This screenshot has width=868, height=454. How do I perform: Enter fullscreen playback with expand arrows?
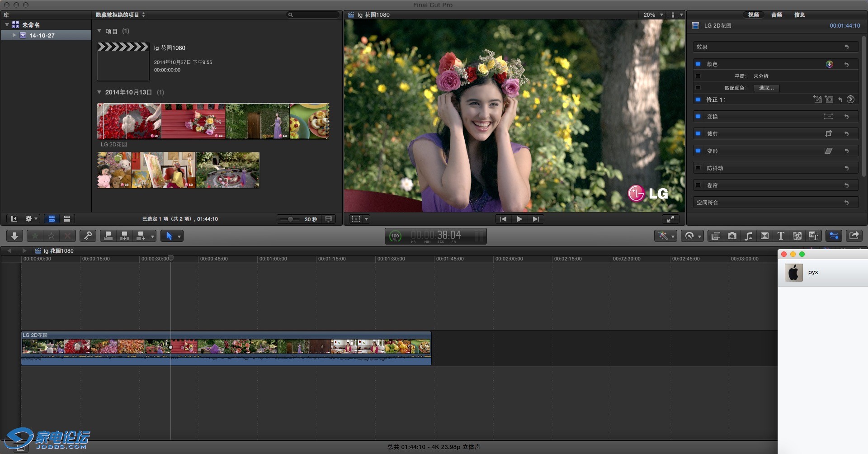670,219
